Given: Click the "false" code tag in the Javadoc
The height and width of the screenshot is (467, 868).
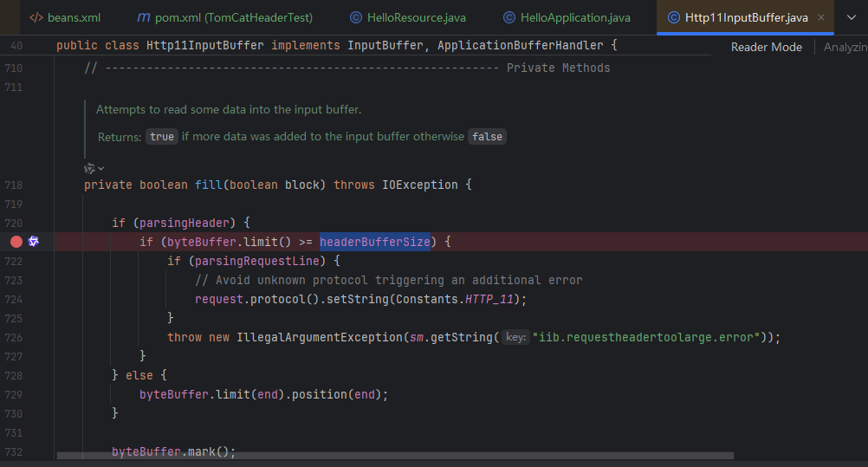Looking at the screenshot, I should point(487,137).
